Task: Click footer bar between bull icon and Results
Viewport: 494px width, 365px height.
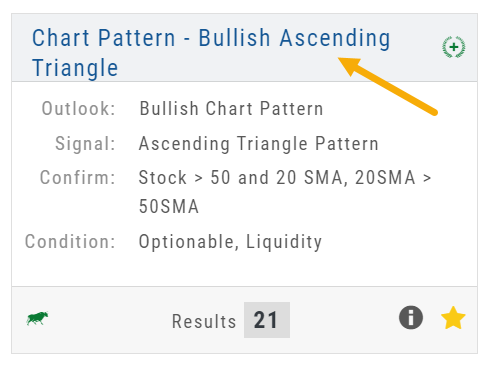Action: point(110,320)
